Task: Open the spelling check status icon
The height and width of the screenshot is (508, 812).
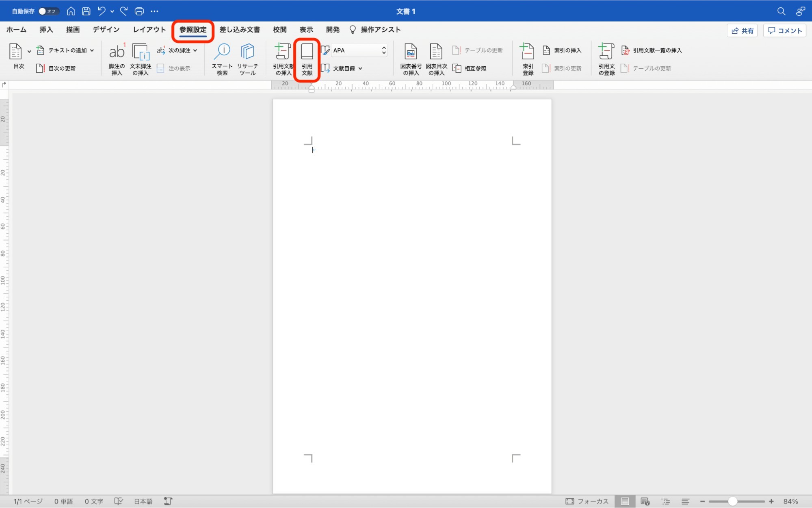Action: [119, 501]
